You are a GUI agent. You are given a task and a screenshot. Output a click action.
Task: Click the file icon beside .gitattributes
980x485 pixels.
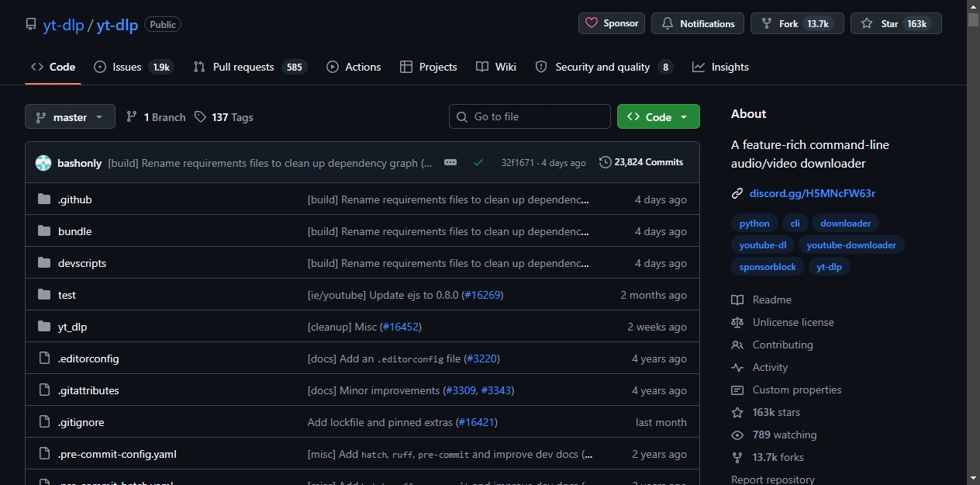(x=44, y=390)
